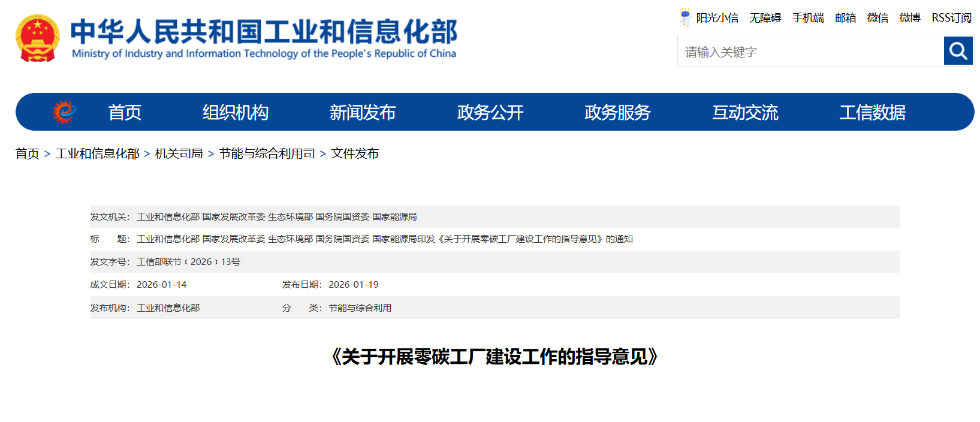
Task: Click the 阳光小信 robot mascot icon
Action: [x=685, y=17]
